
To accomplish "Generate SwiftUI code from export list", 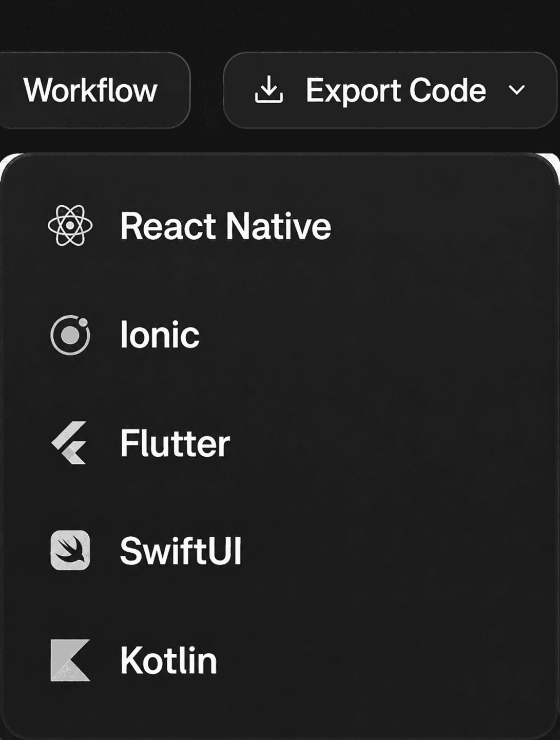I will pyautogui.click(x=280, y=551).
